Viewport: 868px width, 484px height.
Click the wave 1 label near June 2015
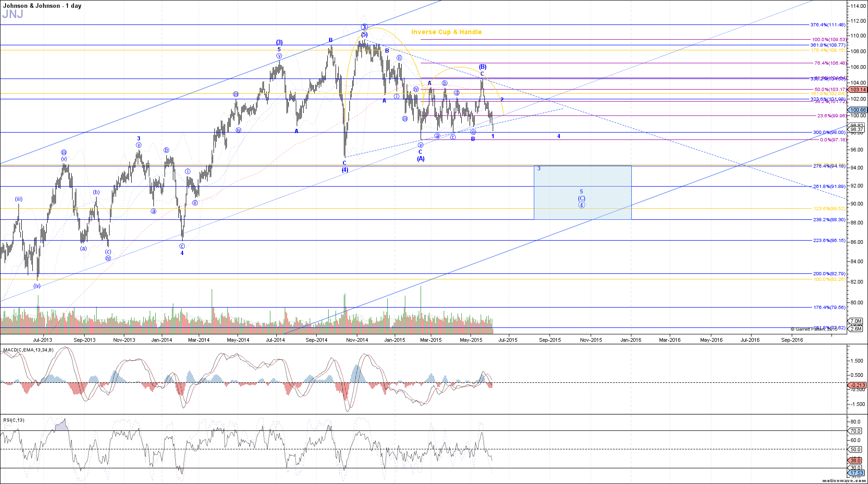(x=493, y=136)
